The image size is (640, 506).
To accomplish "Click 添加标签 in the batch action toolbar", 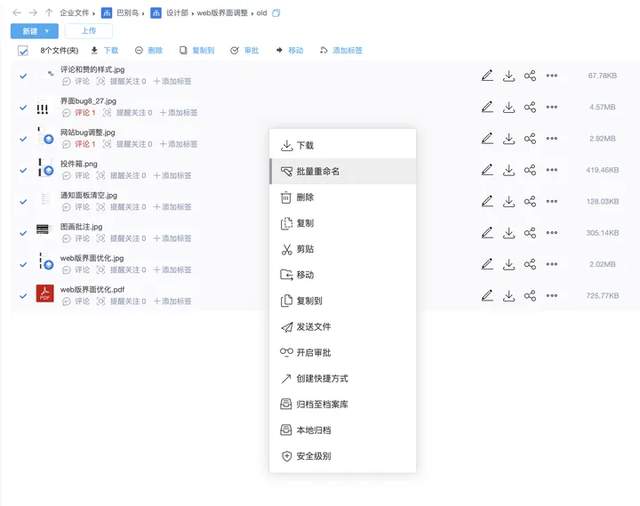I will pos(341,51).
